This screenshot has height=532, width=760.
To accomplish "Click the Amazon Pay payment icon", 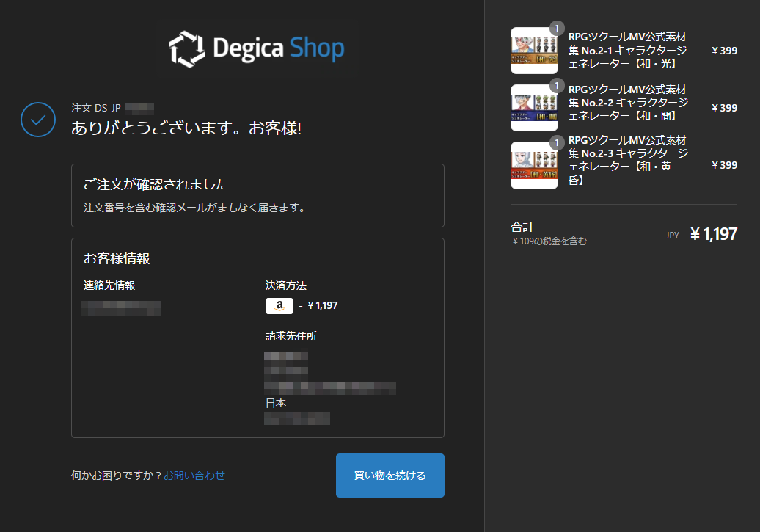I will coord(279,306).
